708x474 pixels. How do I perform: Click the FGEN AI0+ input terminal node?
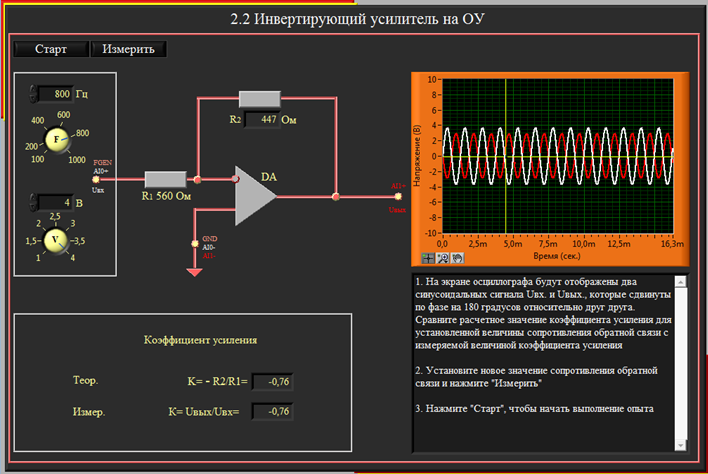pos(96,180)
